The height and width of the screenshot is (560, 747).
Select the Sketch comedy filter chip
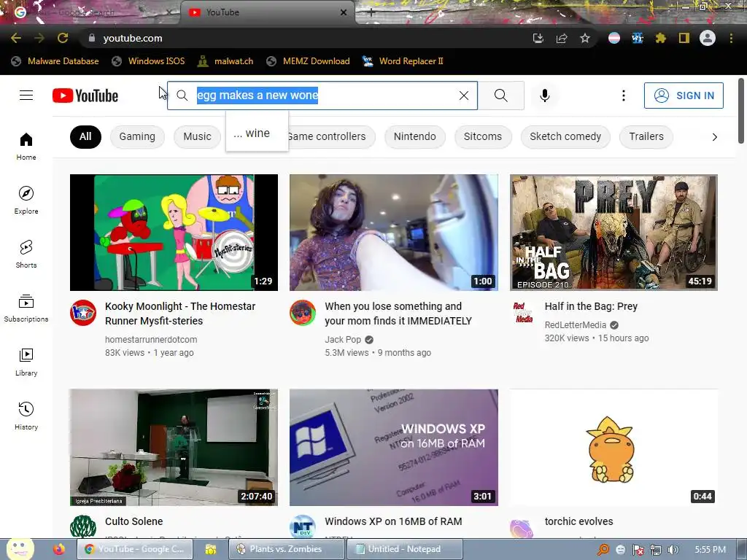coord(565,136)
